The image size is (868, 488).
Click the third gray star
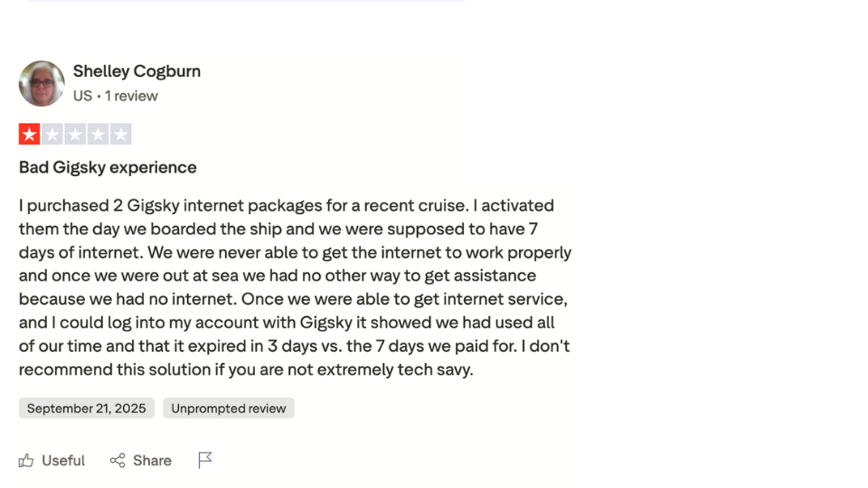[x=75, y=135]
